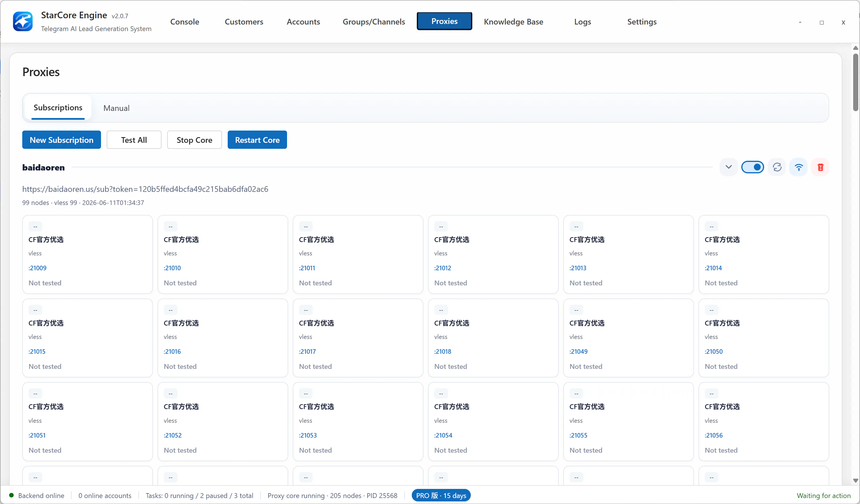The height and width of the screenshot is (504, 860).
Task: Run Test All on proxies
Action: tap(134, 140)
